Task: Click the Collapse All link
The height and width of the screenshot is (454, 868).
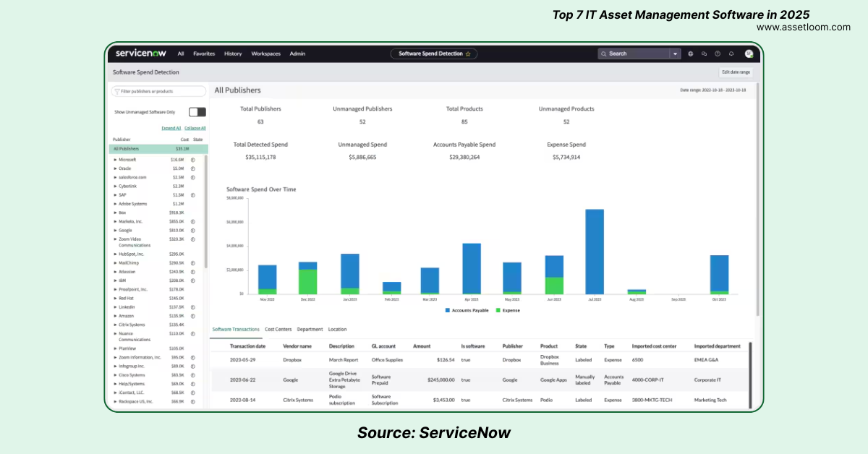Action: pyautogui.click(x=195, y=128)
